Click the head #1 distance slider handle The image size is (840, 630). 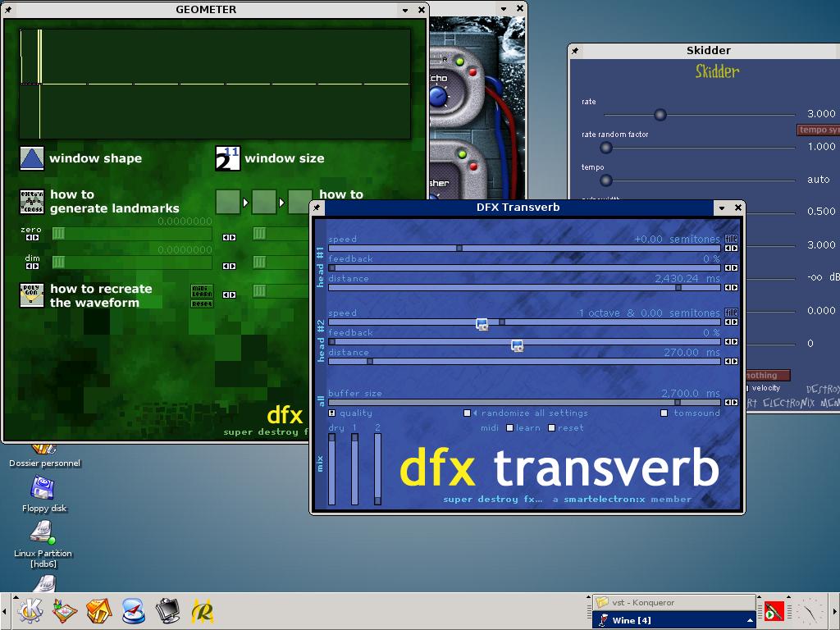coord(678,288)
